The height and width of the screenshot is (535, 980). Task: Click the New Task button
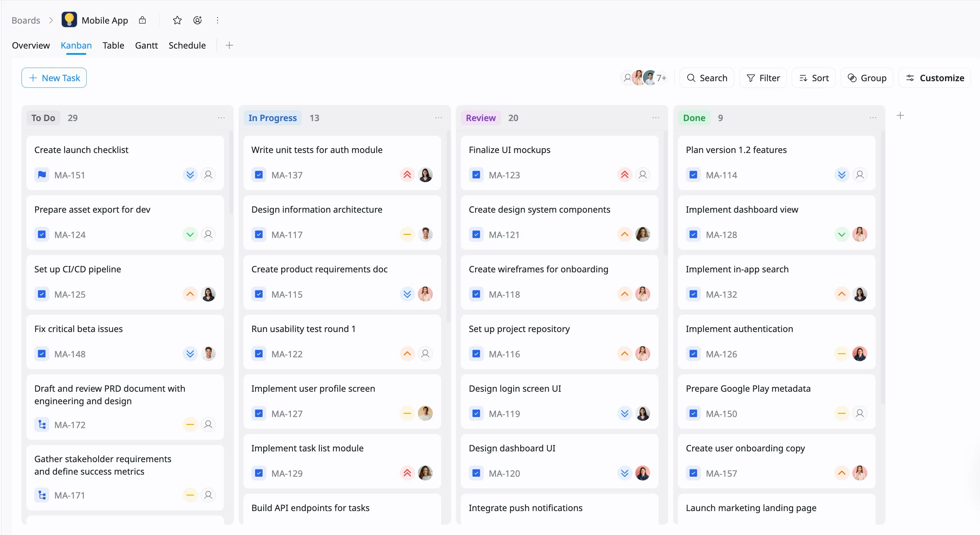(x=54, y=78)
